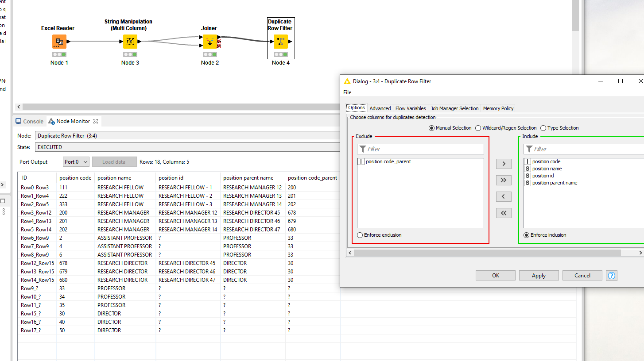Click Include filter funnel icon

[x=529, y=149]
